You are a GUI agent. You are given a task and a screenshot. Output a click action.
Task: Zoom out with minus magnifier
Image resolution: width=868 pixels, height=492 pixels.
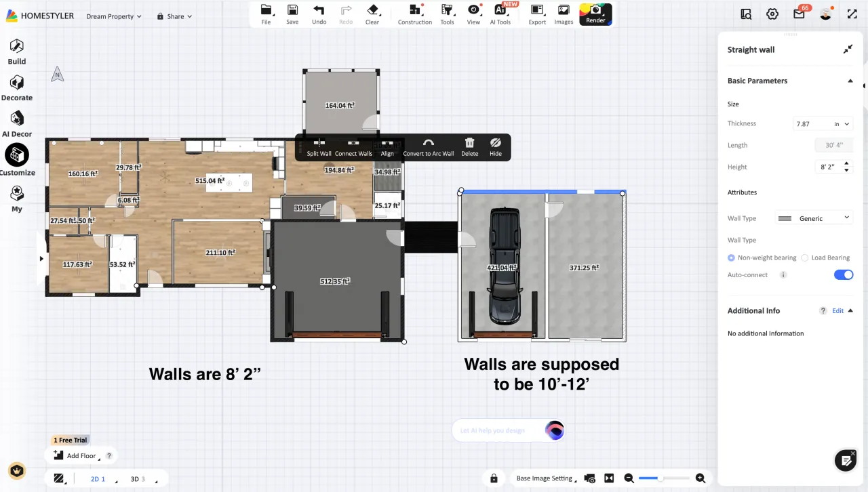point(629,478)
